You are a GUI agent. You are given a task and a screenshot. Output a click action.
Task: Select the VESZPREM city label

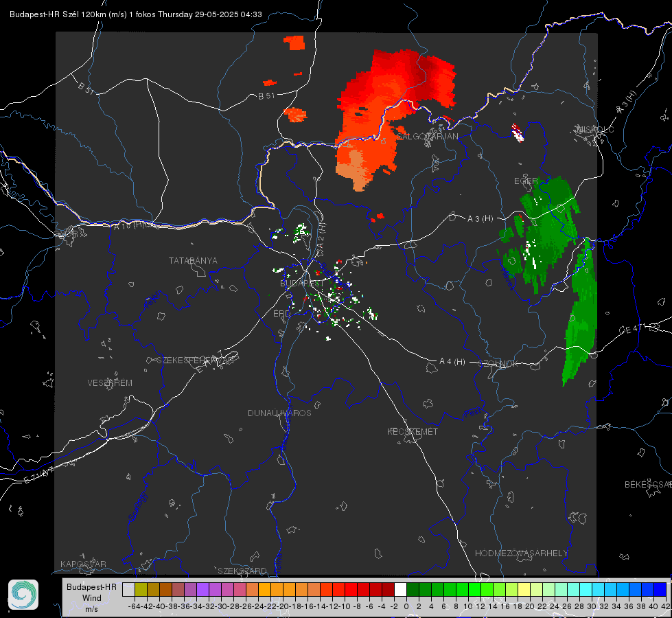point(110,383)
